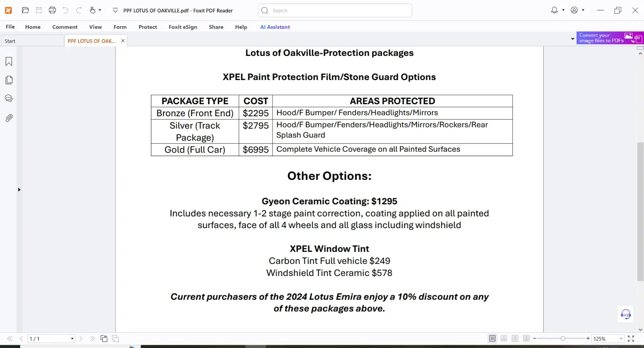The image size is (644, 348).
Task: Click the Print icon in toolbar
Action: 52,10
